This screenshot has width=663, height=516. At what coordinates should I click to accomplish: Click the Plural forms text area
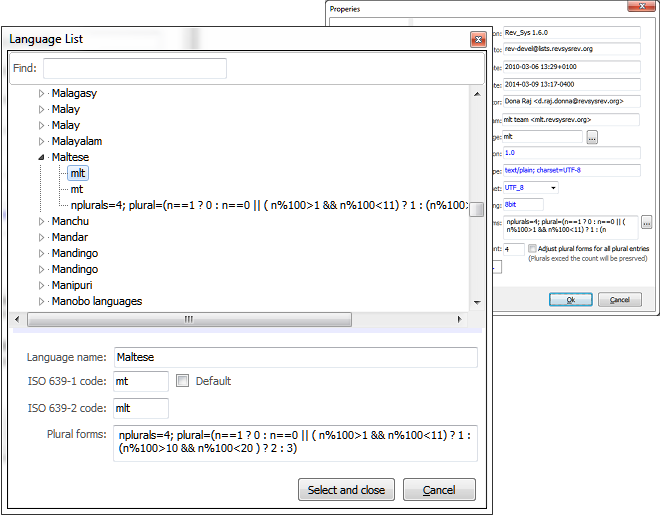click(296, 444)
